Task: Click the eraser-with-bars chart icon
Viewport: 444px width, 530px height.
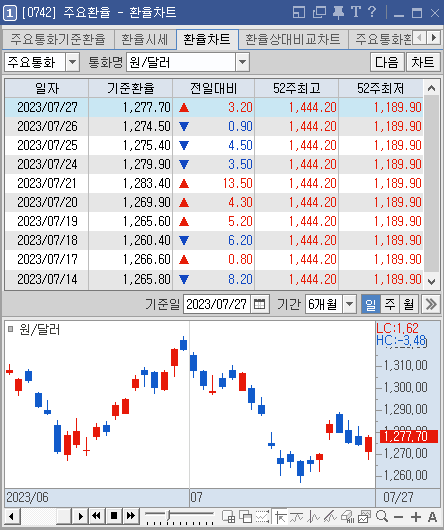Action: coord(347,516)
